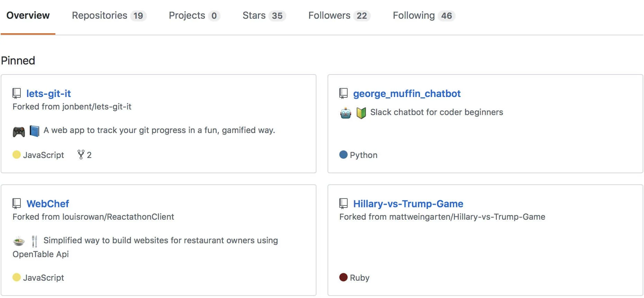Show the Followers tab
The height and width of the screenshot is (298, 644).
(x=339, y=16)
